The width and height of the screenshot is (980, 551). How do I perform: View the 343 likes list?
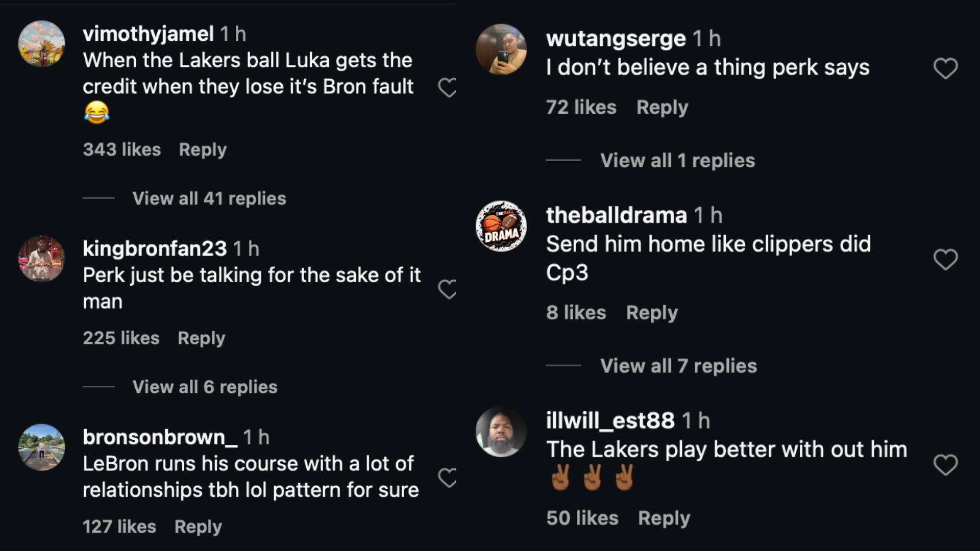click(122, 150)
